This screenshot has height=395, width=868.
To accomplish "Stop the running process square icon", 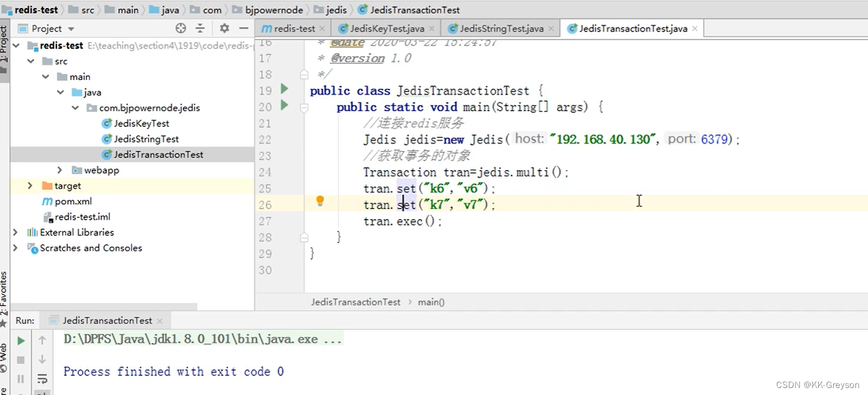I will (x=21, y=360).
